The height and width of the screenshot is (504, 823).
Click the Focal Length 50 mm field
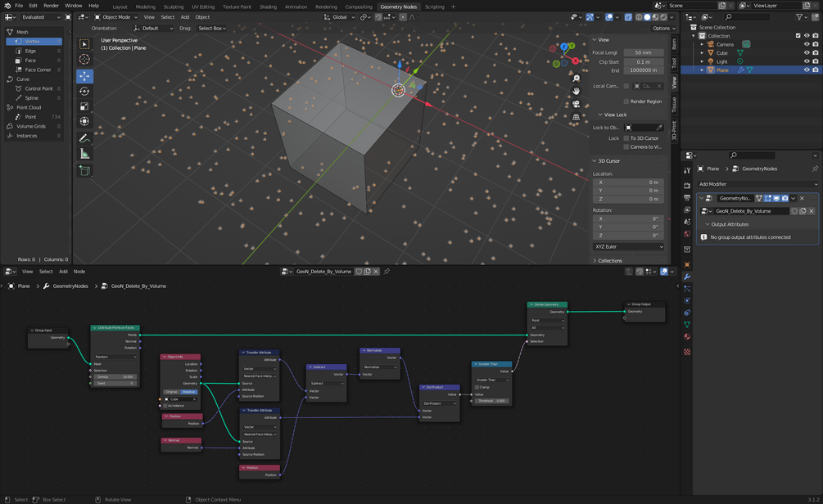[644, 52]
